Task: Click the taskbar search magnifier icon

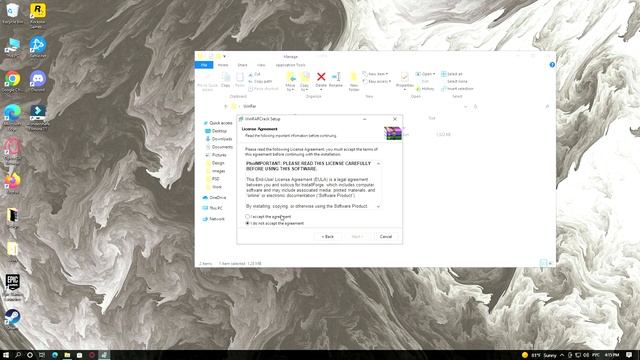Action: (x=18, y=355)
